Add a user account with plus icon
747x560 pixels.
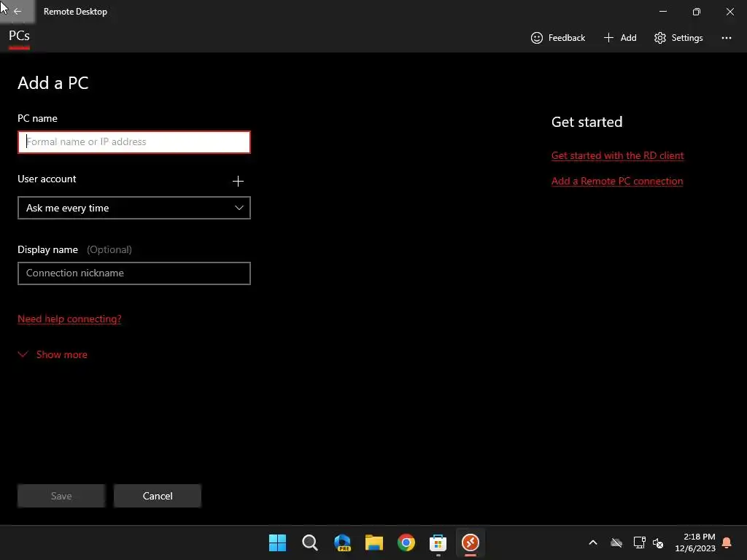[238, 181]
